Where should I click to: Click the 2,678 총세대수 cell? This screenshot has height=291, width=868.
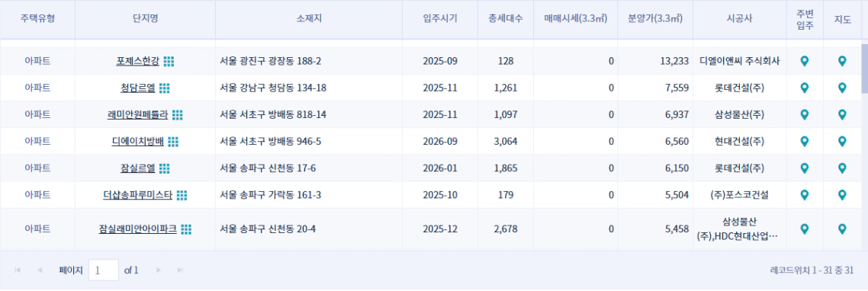tap(506, 229)
